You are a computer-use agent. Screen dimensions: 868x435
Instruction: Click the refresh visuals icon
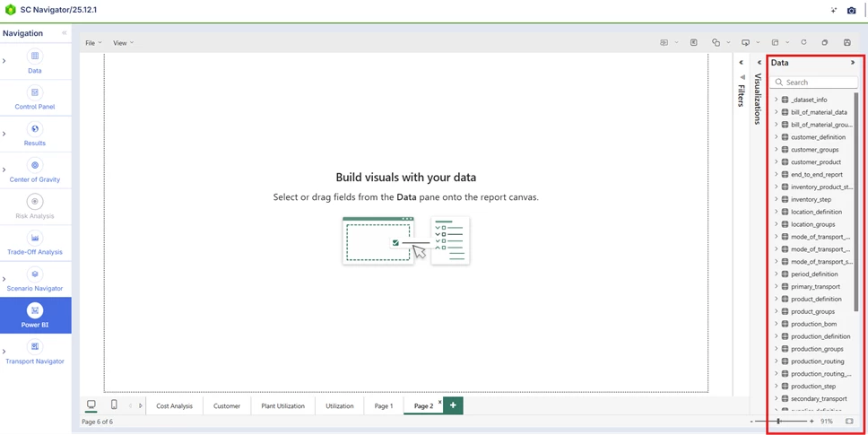click(x=803, y=43)
